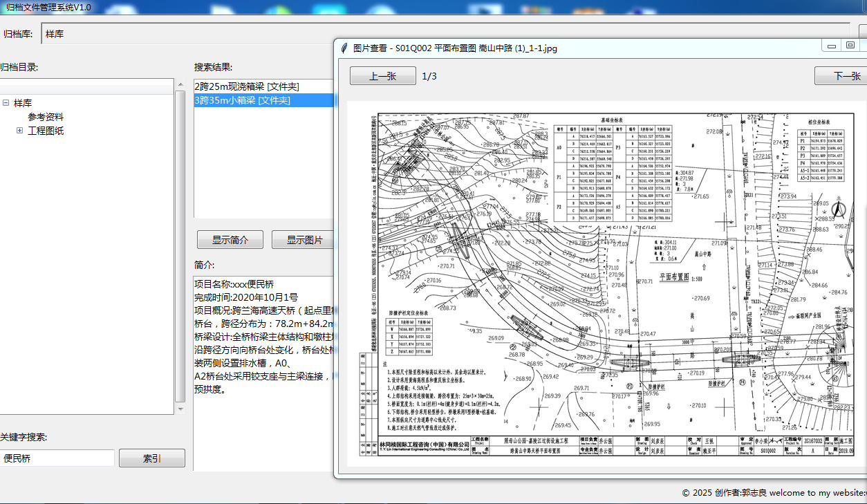Maximize the 图片查看 image viewer window
867x504 pixels.
850,46
